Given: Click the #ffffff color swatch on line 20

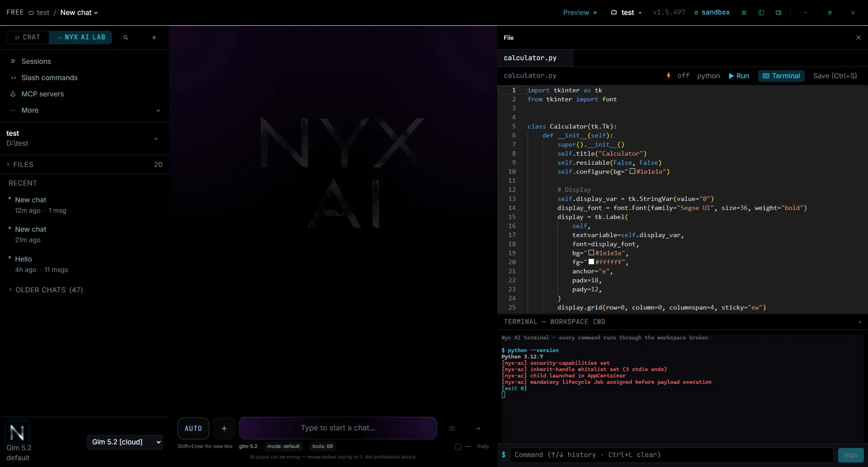Looking at the screenshot, I should point(591,262).
